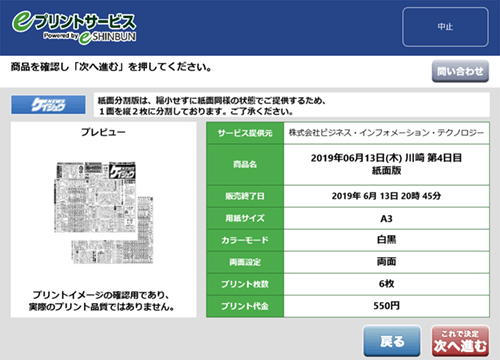
Task: Select the 紙面分割版は notice text
Action: pos(211,106)
